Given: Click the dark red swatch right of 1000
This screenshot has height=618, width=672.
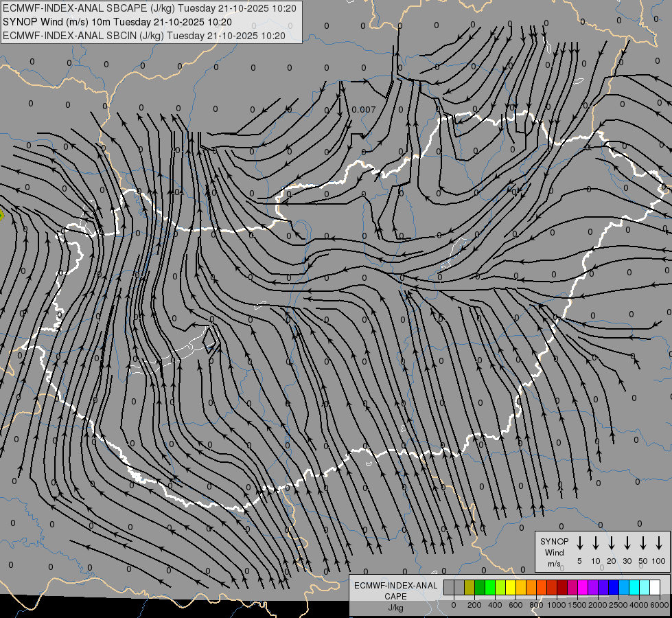Looking at the screenshot, I should click(x=562, y=587).
